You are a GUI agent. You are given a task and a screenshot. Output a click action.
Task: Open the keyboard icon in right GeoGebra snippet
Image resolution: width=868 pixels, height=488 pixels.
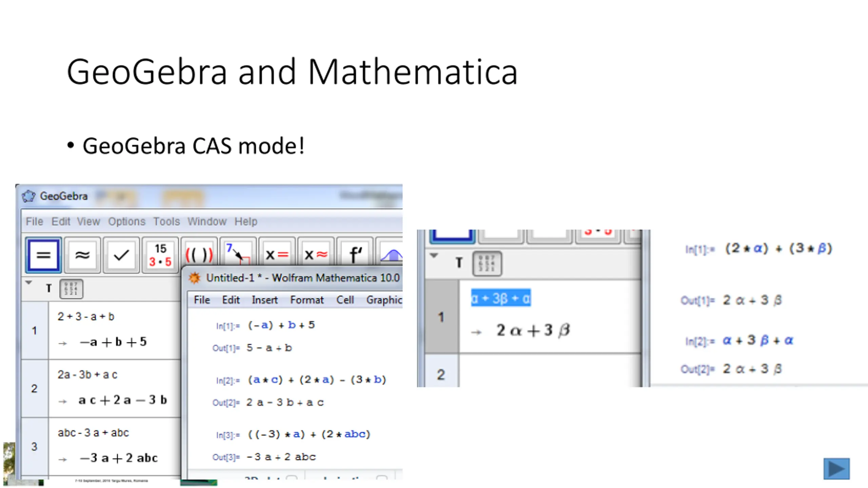(487, 264)
